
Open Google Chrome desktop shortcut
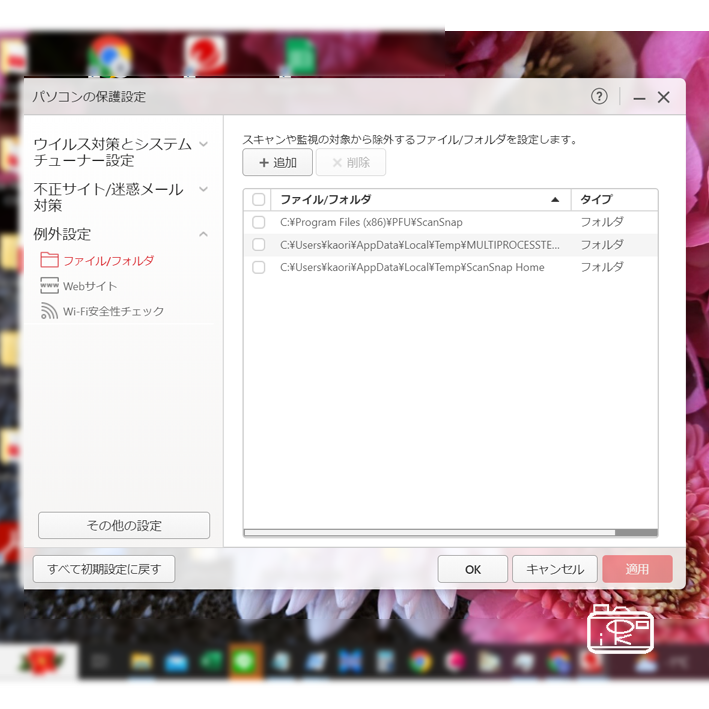[109, 54]
